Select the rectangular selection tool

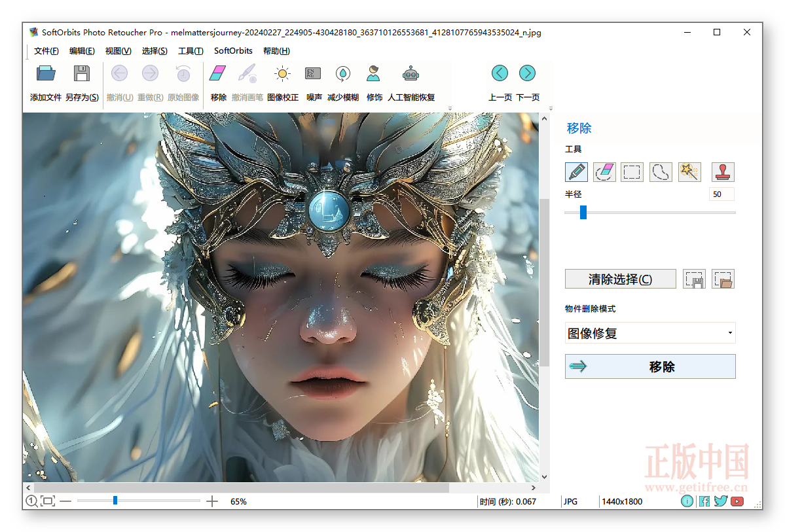tap(632, 172)
